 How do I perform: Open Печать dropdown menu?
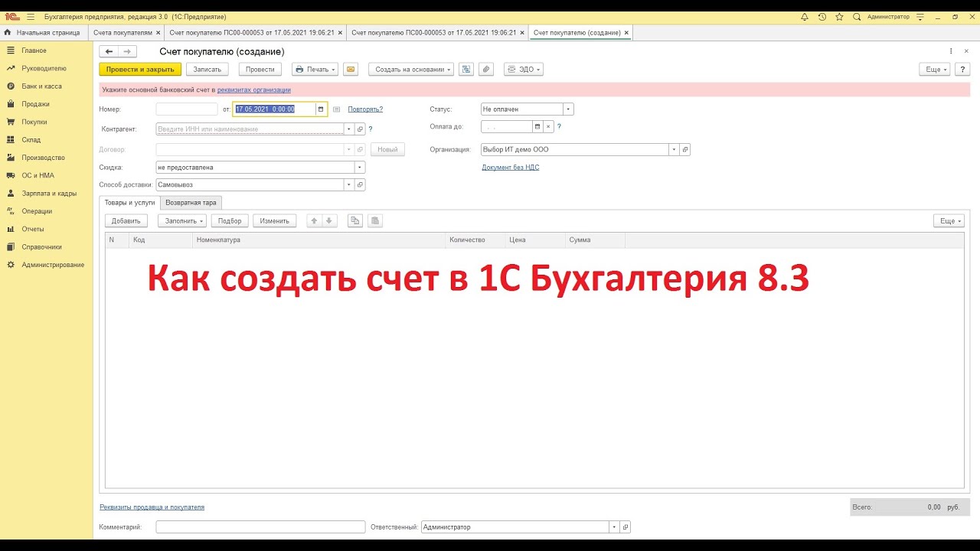click(315, 69)
